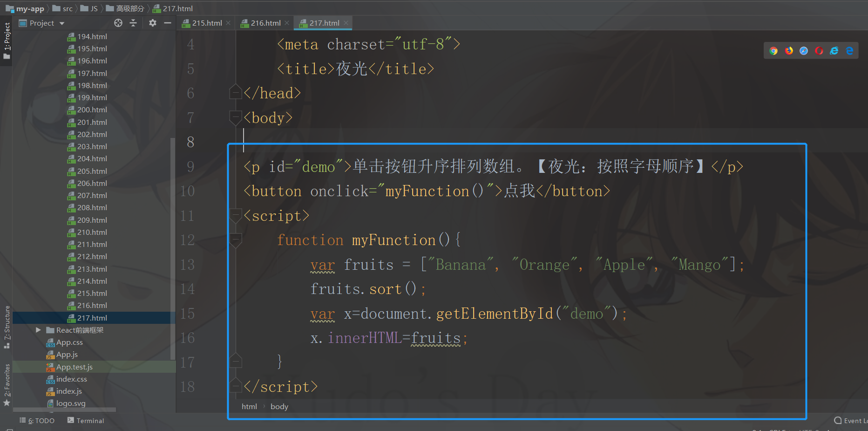Click the <title>夜光</title> line
The height and width of the screenshot is (431, 868).
pyautogui.click(x=355, y=68)
